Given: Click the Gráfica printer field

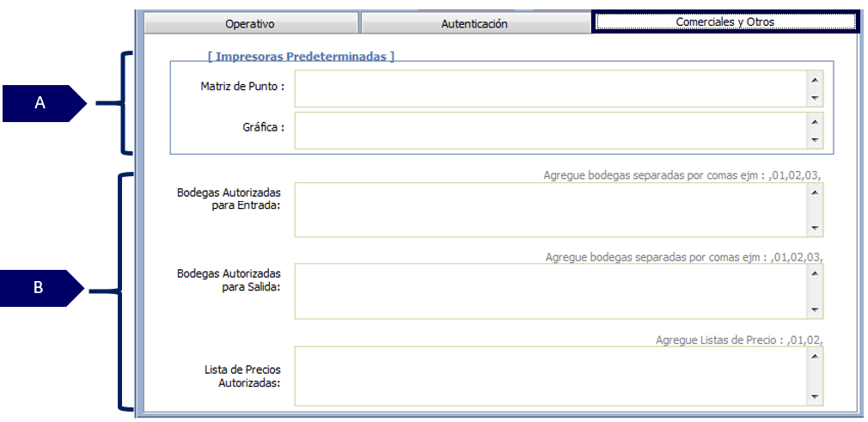Looking at the screenshot, I should 559,131.
